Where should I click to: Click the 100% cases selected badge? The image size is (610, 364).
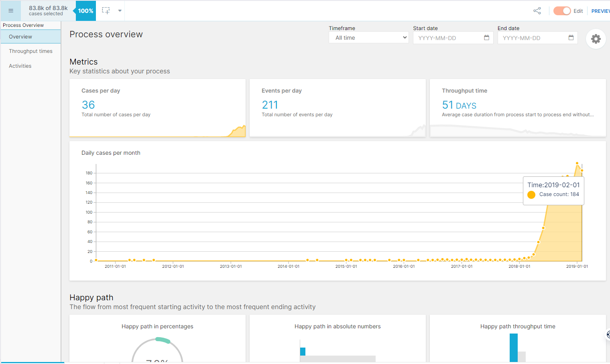tap(85, 11)
